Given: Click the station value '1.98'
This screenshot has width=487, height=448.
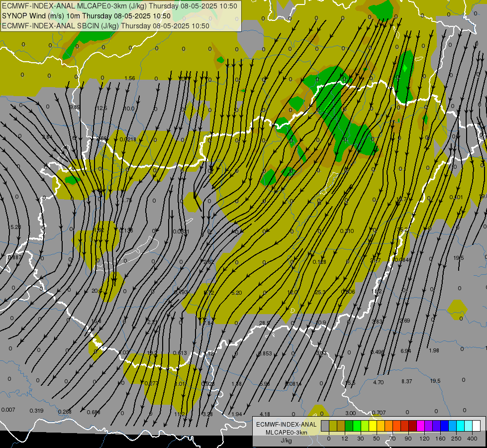Looking at the screenshot, I should pyautogui.click(x=434, y=350).
